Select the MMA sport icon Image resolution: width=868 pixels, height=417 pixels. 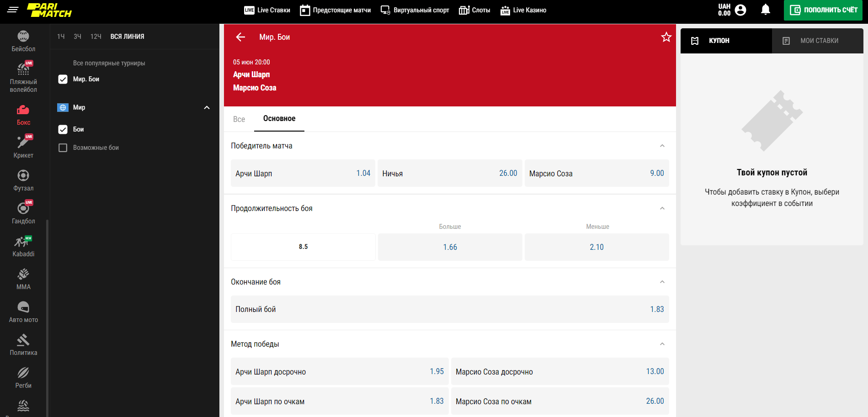[x=23, y=279]
